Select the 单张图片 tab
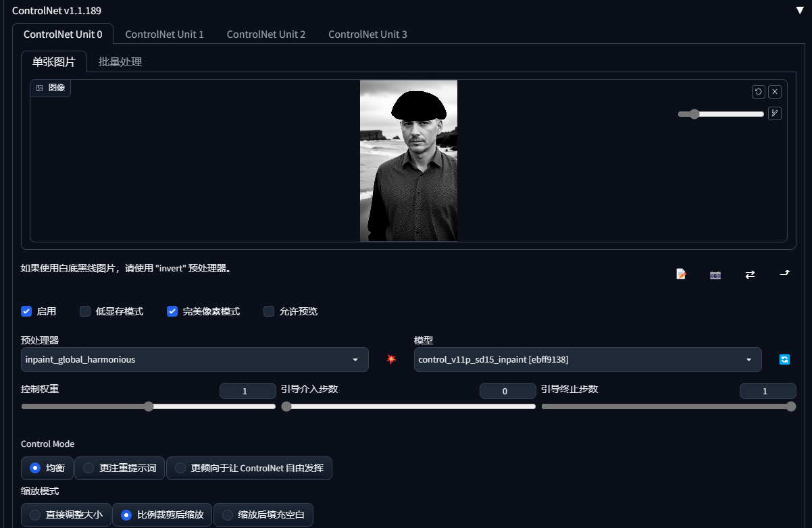The image size is (812, 528). click(54, 61)
